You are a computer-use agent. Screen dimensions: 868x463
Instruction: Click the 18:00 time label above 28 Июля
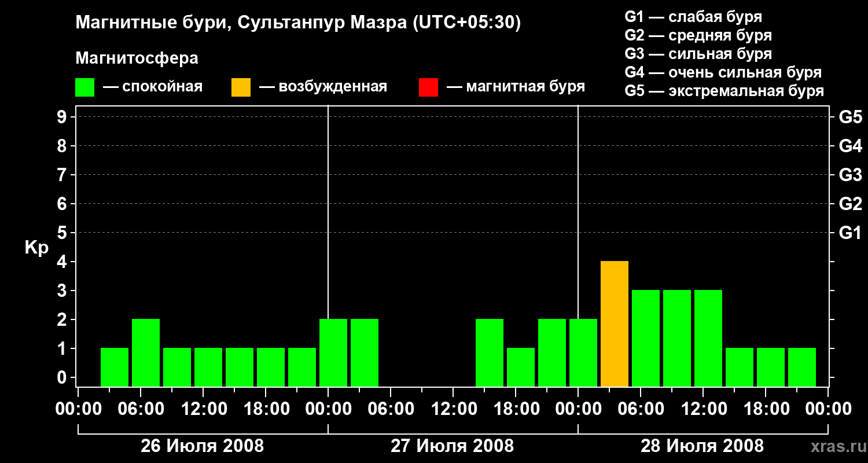pos(766,409)
